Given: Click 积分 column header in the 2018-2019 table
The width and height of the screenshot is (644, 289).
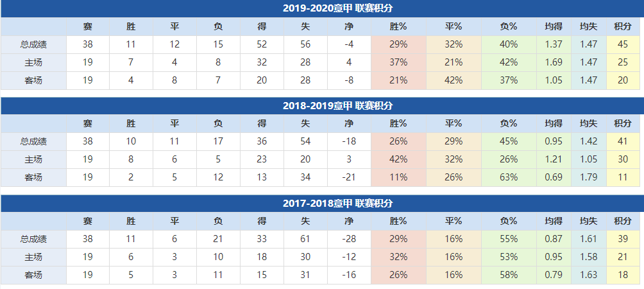Looking at the screenshot, I should coord(623,124).
